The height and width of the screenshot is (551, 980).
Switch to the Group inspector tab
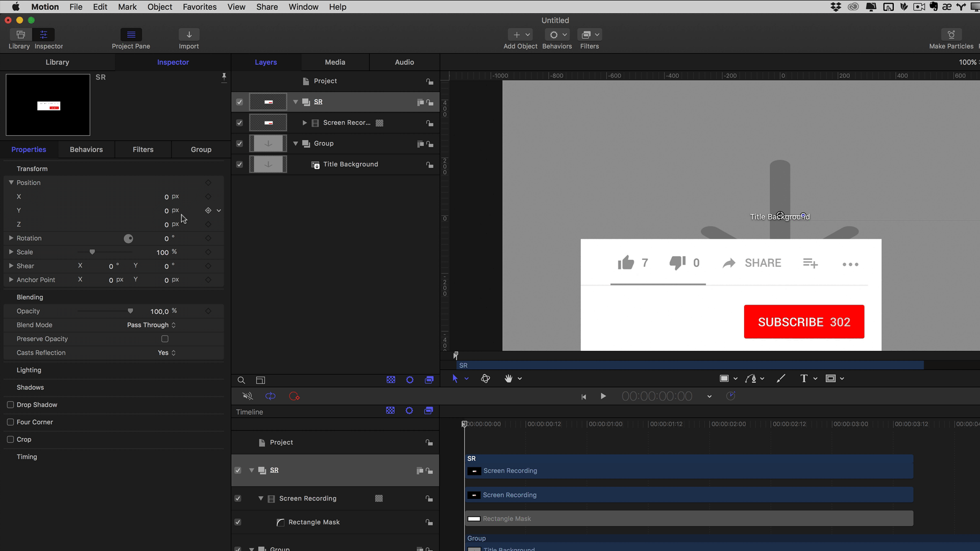click(201, 149)
